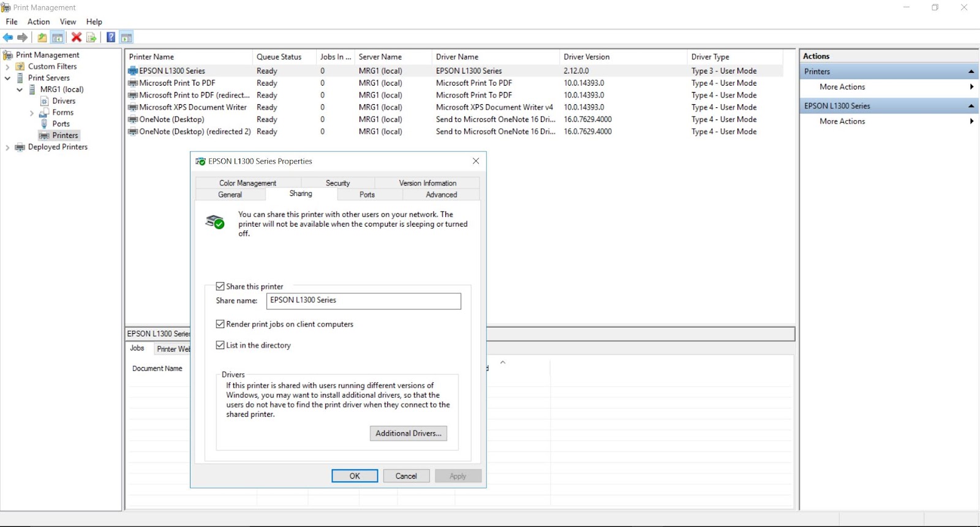This screenshot has height=527, width=980.
Task: Sort by Driver Type column header
Action: tap(735, 57)
